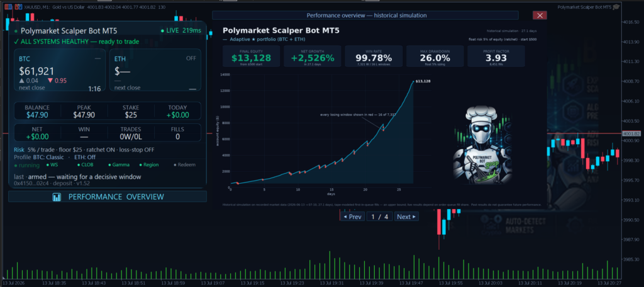Click the Region status indicator
The height and width of the screenshot is (287, 644).
tap(148, 164)
